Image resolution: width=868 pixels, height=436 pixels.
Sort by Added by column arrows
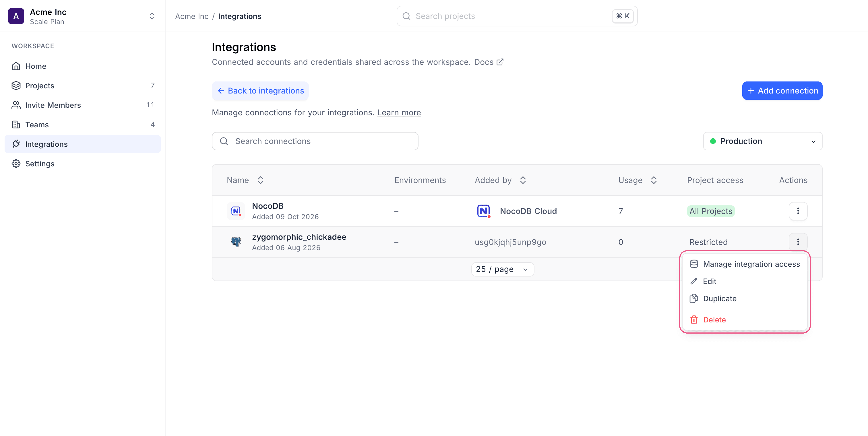[x=523, y=180]
